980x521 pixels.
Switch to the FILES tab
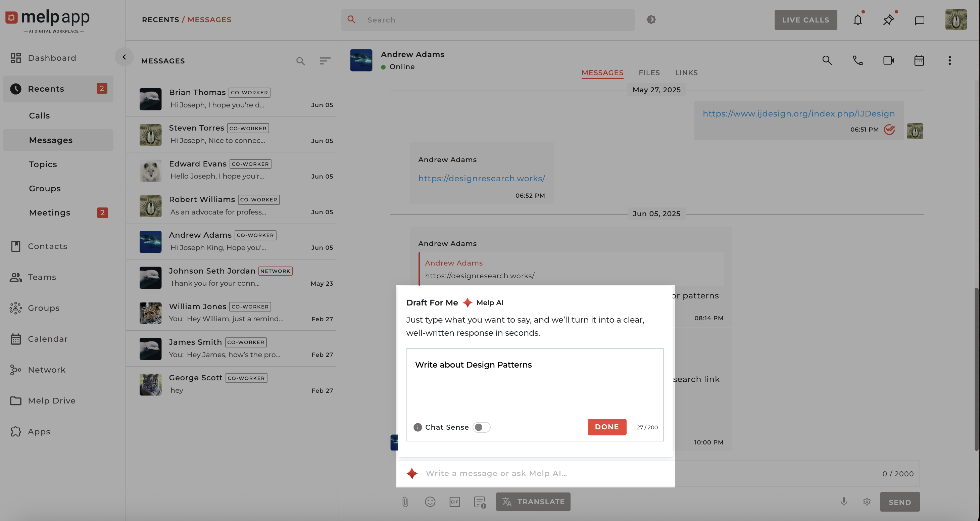point(649,73)
